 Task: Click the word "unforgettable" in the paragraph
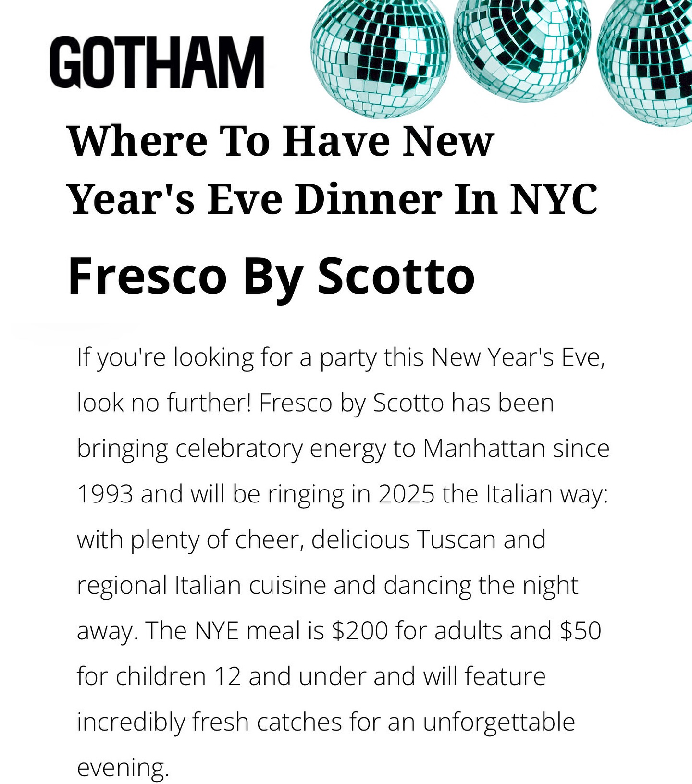[x=499, y=722]
